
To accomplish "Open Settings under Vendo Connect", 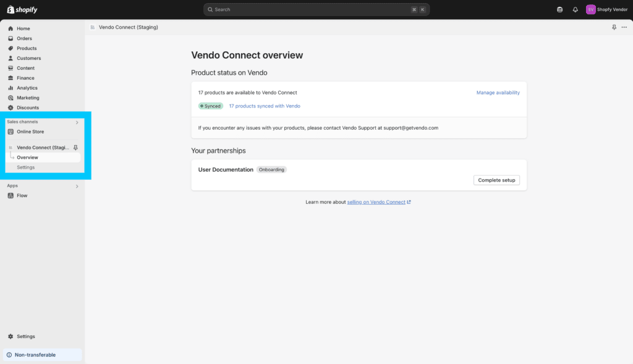I will click(x=26, y=167).
